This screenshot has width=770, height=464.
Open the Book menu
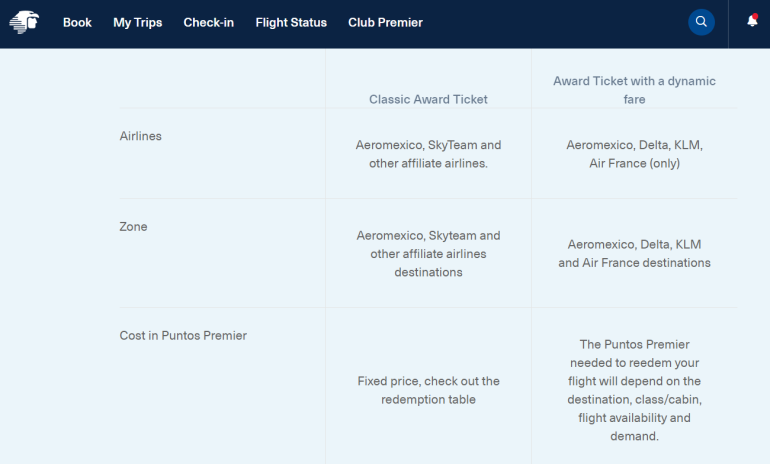point(77,22)
